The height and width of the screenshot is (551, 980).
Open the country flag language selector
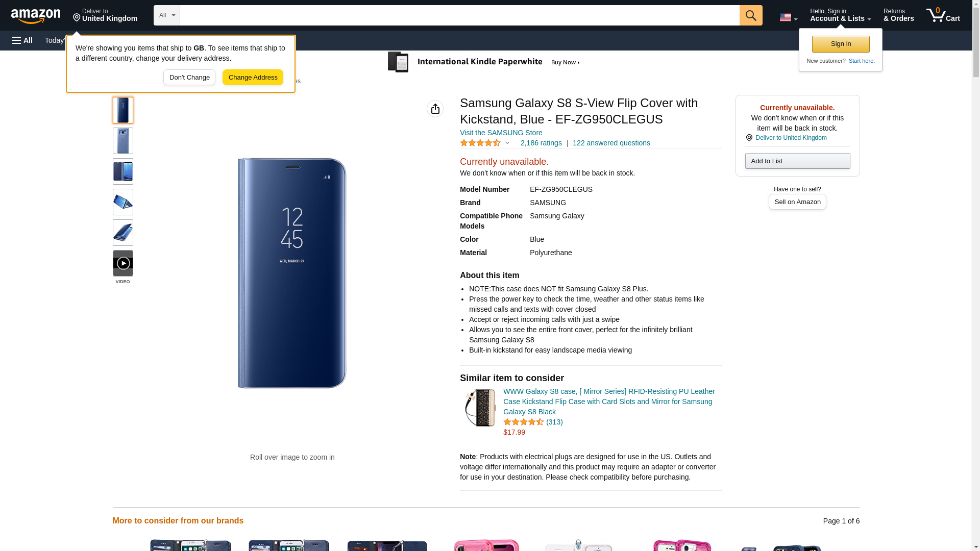click(788, 17)
